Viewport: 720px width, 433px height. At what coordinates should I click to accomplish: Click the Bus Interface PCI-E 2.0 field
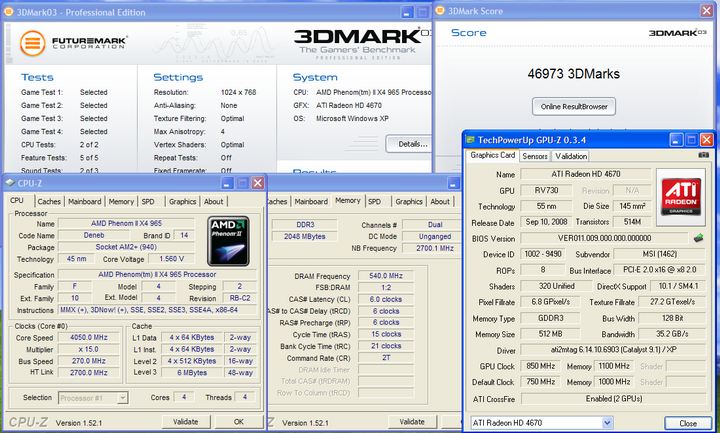(x=659, y=270)
